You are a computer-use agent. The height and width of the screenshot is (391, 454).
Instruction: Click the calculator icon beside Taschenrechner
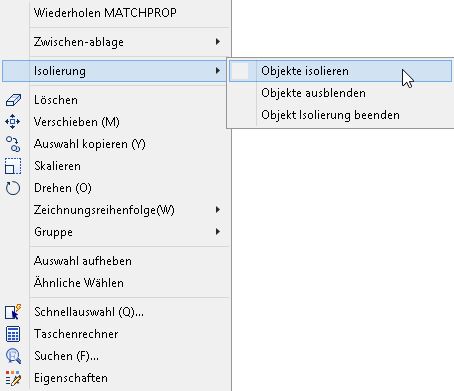click(13, 334)
